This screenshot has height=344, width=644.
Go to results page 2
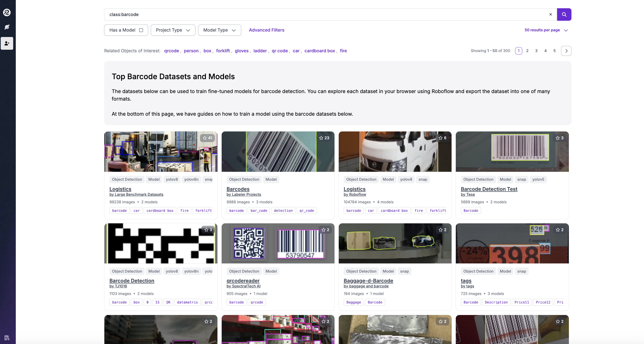[527, 51]
